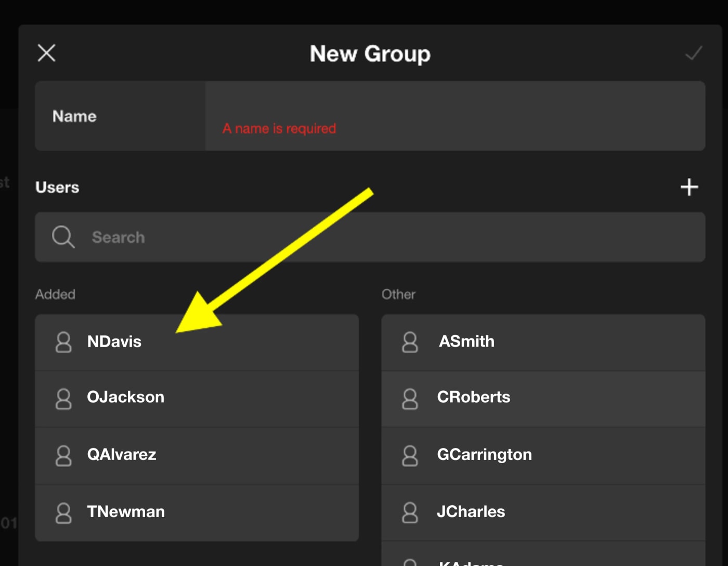The height and width of the screenshot is (566, 728).
Task: Select OJackson in Added list
Action: click(x=197, y=398)
